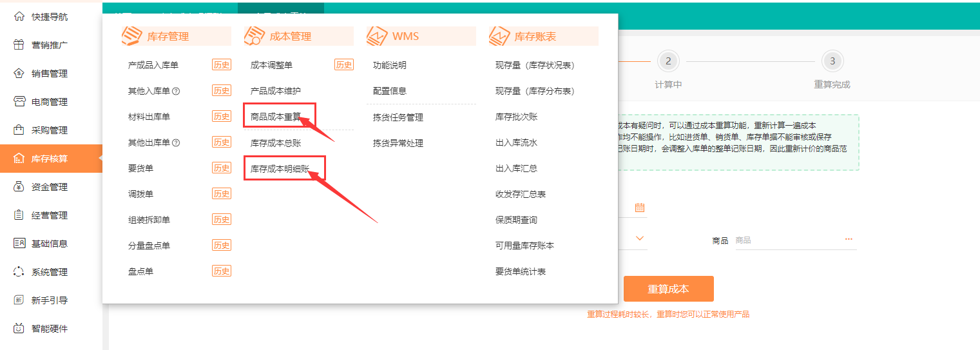Open 历史 link beside 产成品入库单
This screenshot has width=980, height=350.
tap(222, 65)
